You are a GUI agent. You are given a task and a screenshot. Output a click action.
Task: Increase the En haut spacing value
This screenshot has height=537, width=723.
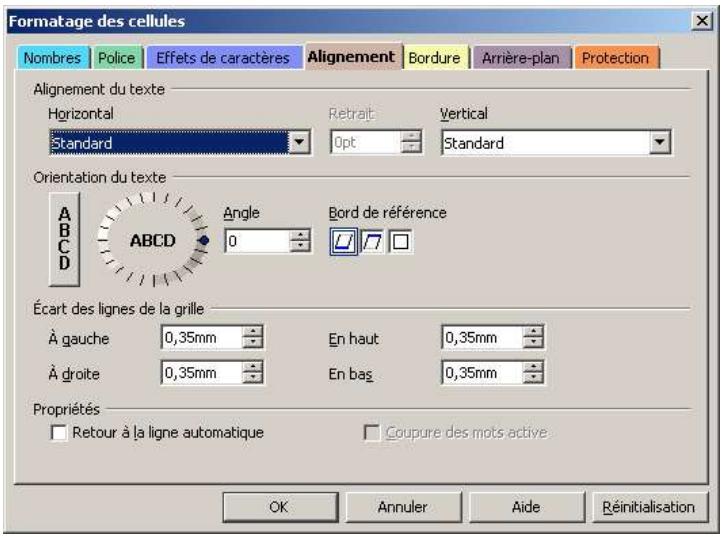(x=533, y=331)
